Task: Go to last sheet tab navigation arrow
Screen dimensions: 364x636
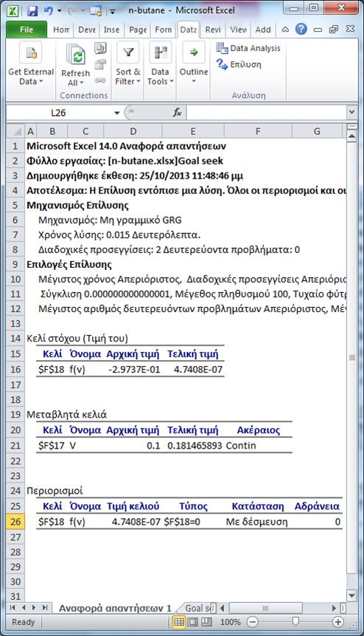Action: (44, 608)
